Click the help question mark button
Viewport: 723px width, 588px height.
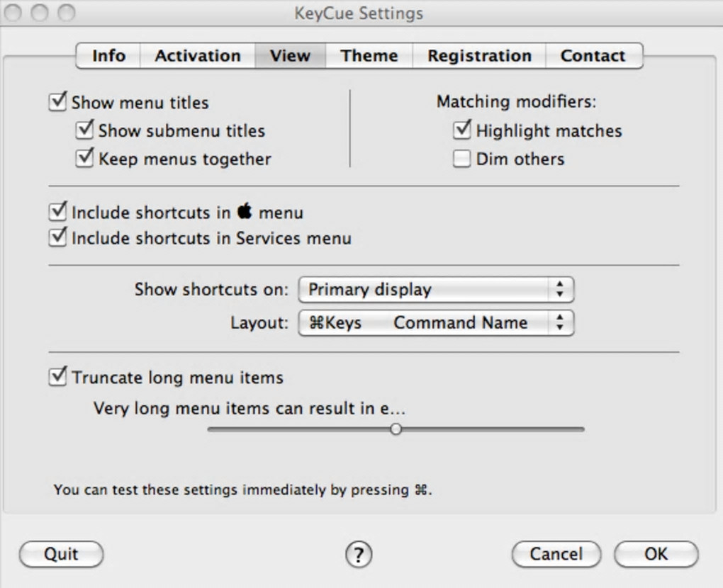click(x=359, y=553)
